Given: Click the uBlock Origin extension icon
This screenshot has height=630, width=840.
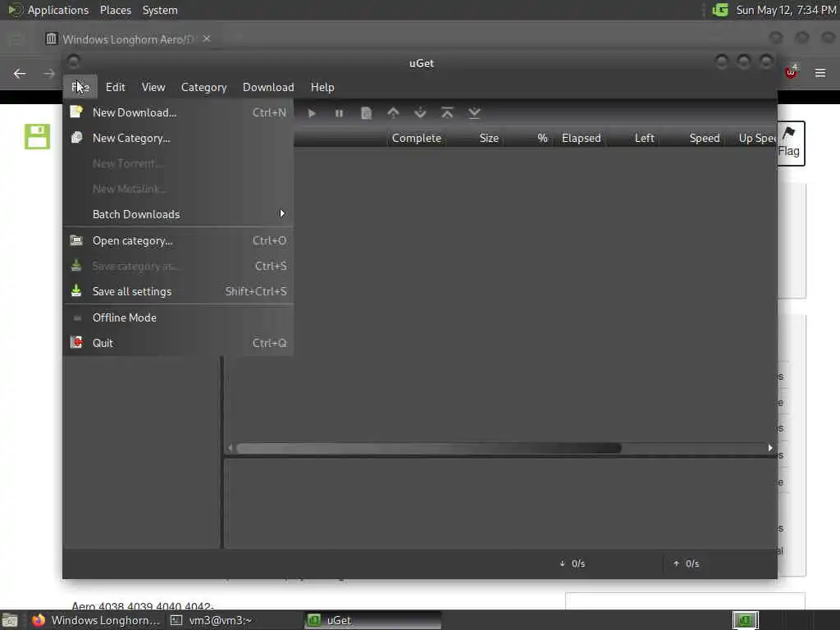Looking at the screenshot, I should (x=792, y=72).
